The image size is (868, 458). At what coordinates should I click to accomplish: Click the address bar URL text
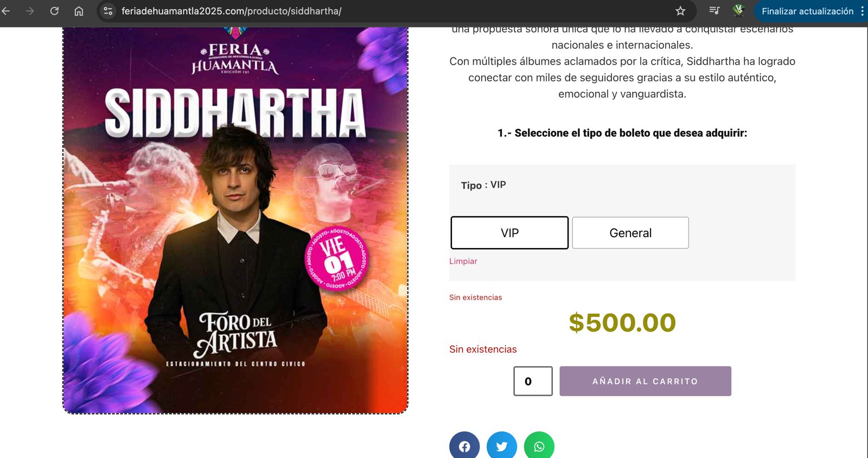coord(232,11)
